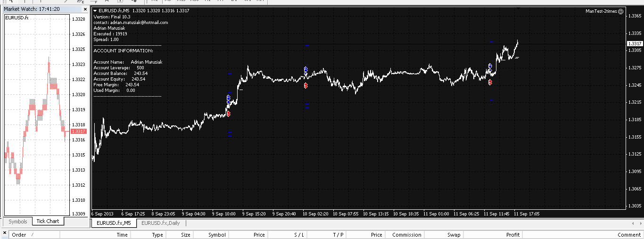
Task: Click the Account Equity: 243.54 line
Action: (119, 79)
